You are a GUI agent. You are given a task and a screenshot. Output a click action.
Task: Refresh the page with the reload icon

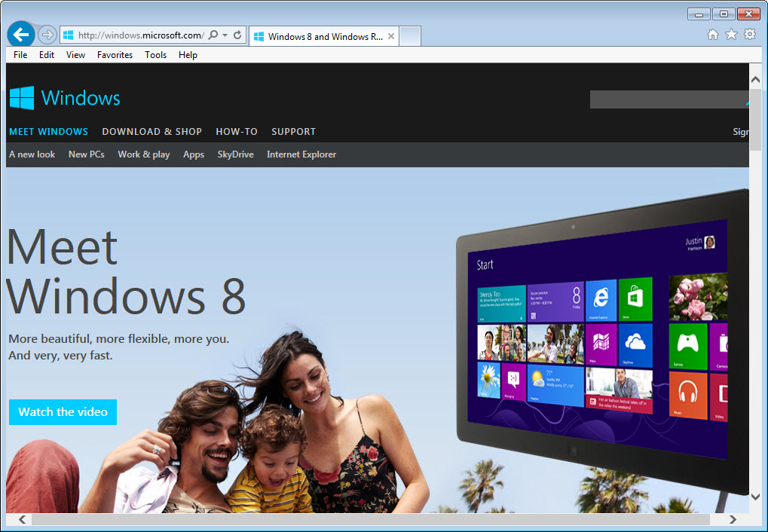pos(237,35)
